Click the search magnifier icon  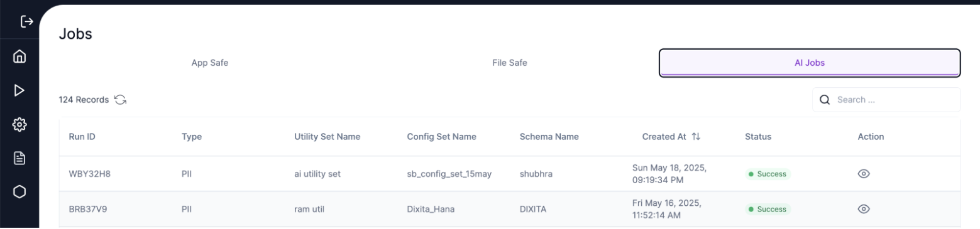coord(825,100)
